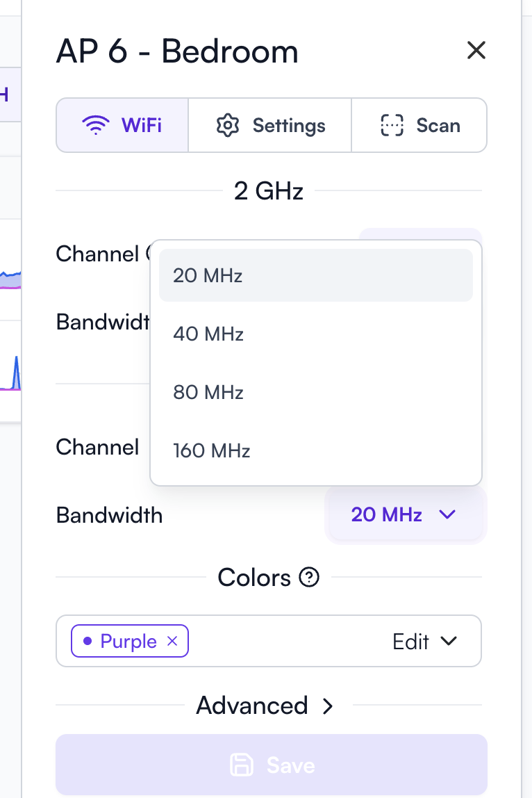This screenshot has height=798, width=532.
Task: Select the 20 MHz option
Action: tap(316, 275)
